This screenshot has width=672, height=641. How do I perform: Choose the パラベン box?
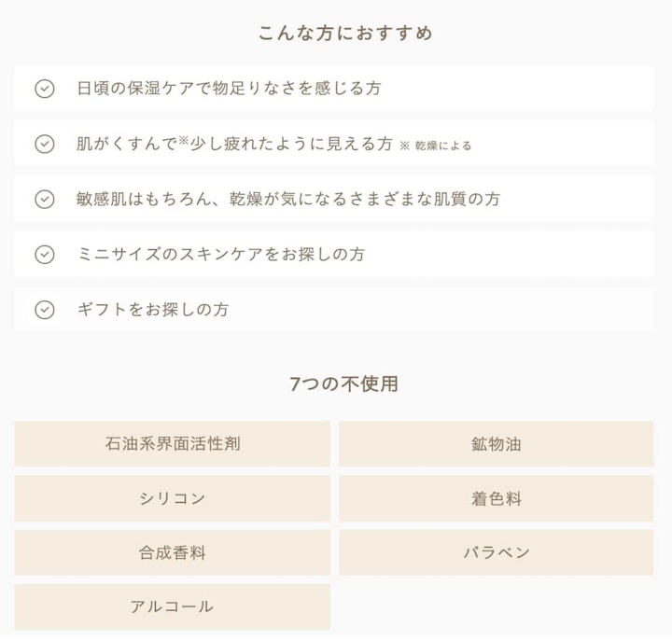tap(496, 552)
